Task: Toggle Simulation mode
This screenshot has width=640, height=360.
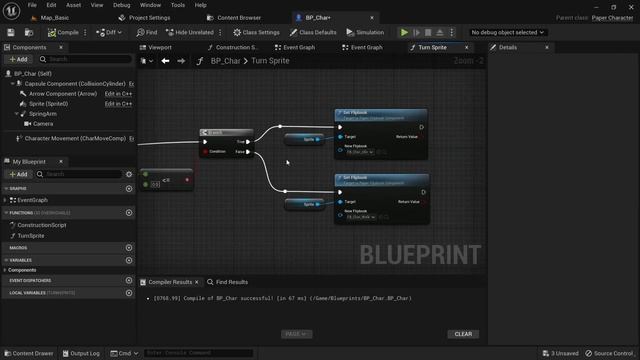Action: click(365, 32)
